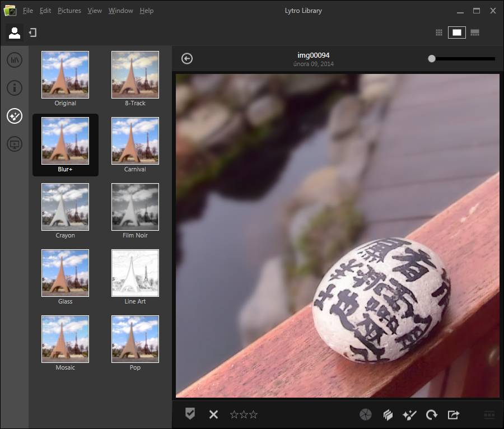Go back using the circular arrow button

[187, 58]
